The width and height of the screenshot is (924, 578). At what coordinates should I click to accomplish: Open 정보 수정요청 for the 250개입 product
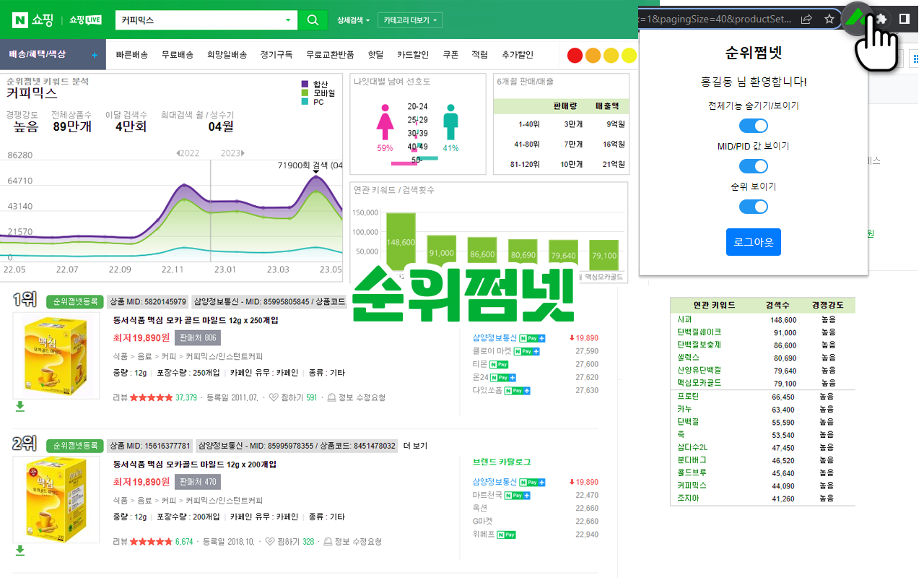(x=356, y=397)
